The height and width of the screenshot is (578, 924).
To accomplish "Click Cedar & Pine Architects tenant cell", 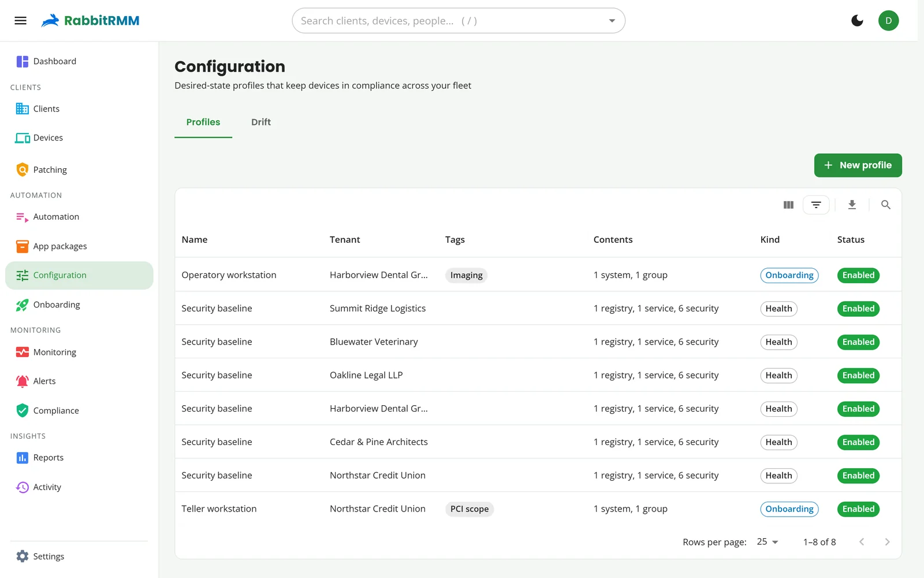I will (x=379, y=442).
